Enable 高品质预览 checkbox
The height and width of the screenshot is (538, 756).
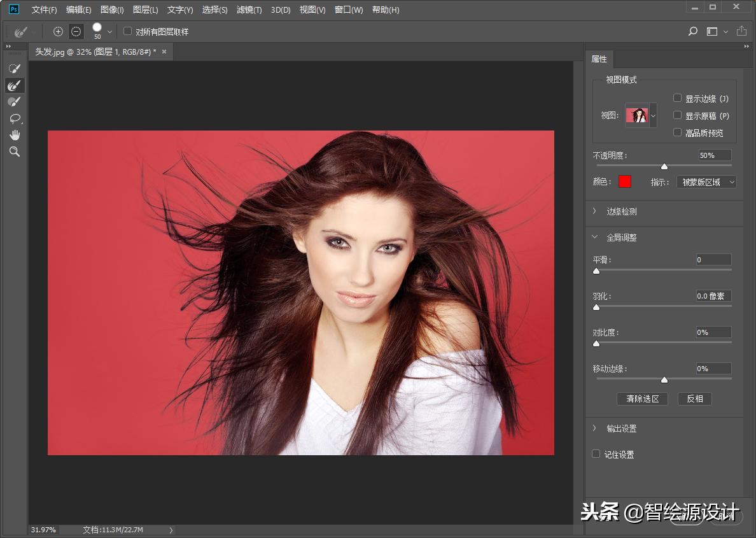[x=677, y=132]
